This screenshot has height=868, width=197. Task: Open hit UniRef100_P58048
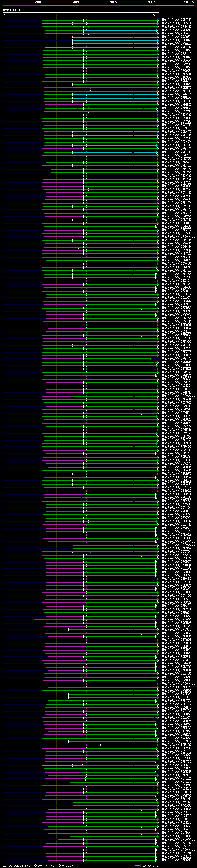coord(177,33)
